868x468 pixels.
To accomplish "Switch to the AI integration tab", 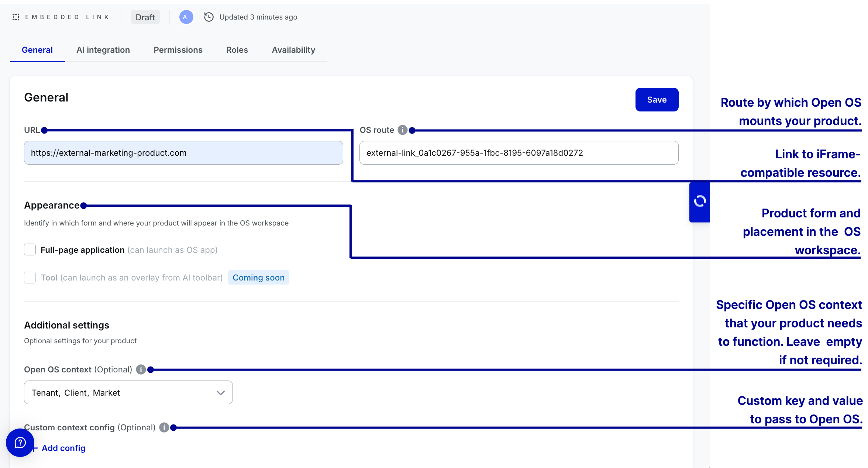I will pyautogui.click(x=103, y=50).
